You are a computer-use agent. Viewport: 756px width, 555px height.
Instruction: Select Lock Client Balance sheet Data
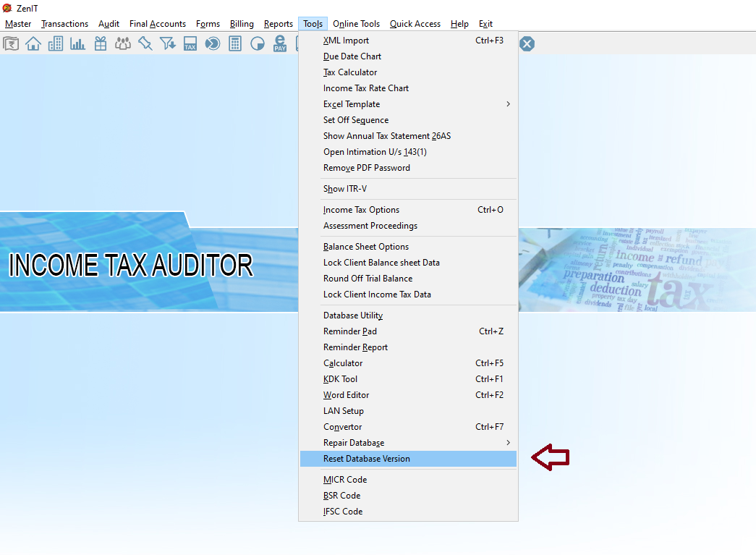tap(408, 263)
